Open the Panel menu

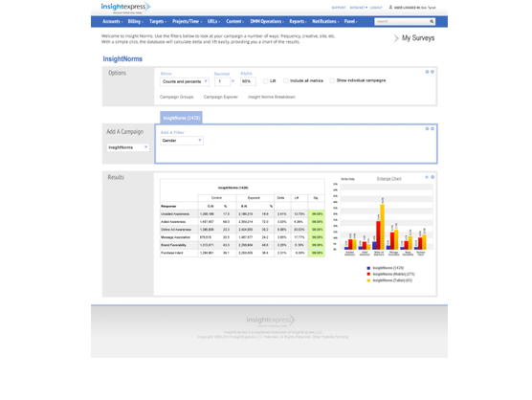coord(351,21)
